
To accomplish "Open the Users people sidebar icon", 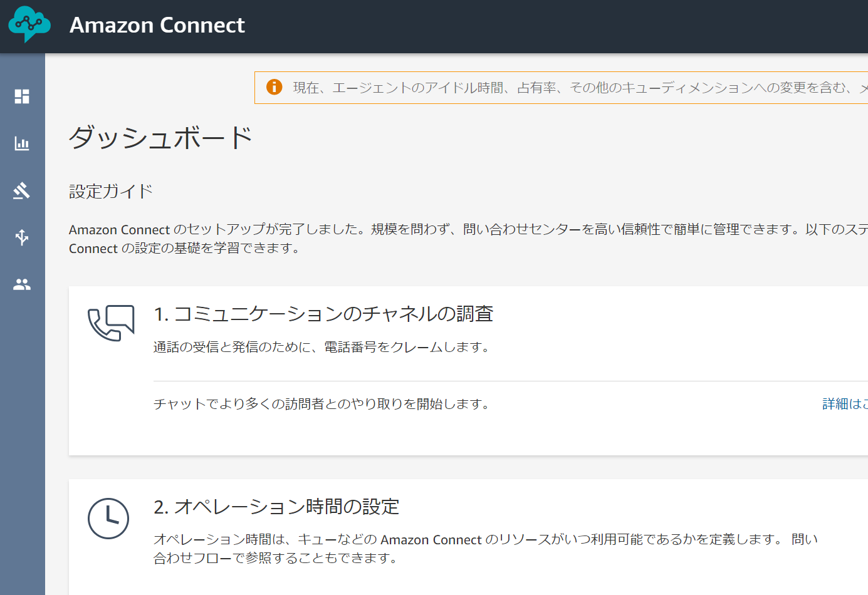I will (x=22, y=284).
